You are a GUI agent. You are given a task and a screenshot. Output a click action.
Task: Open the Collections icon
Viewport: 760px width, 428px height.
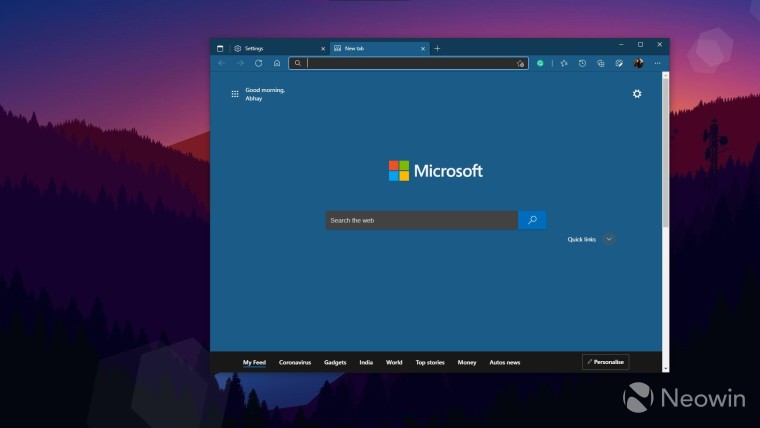coord(601,63)
